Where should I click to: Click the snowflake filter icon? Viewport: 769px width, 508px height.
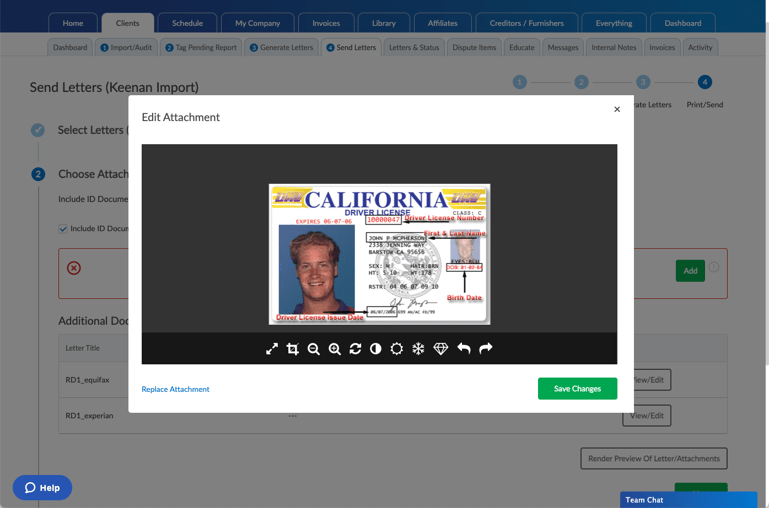pos(418,349)
